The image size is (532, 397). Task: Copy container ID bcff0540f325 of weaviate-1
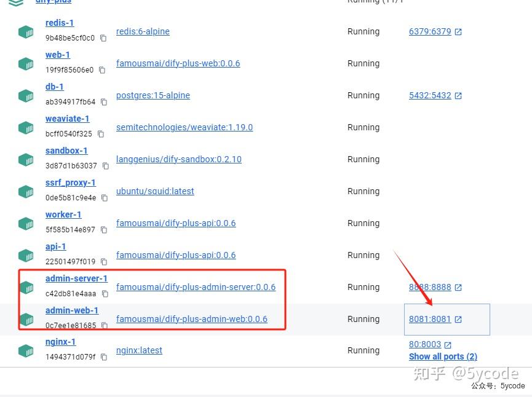[100, 134]
